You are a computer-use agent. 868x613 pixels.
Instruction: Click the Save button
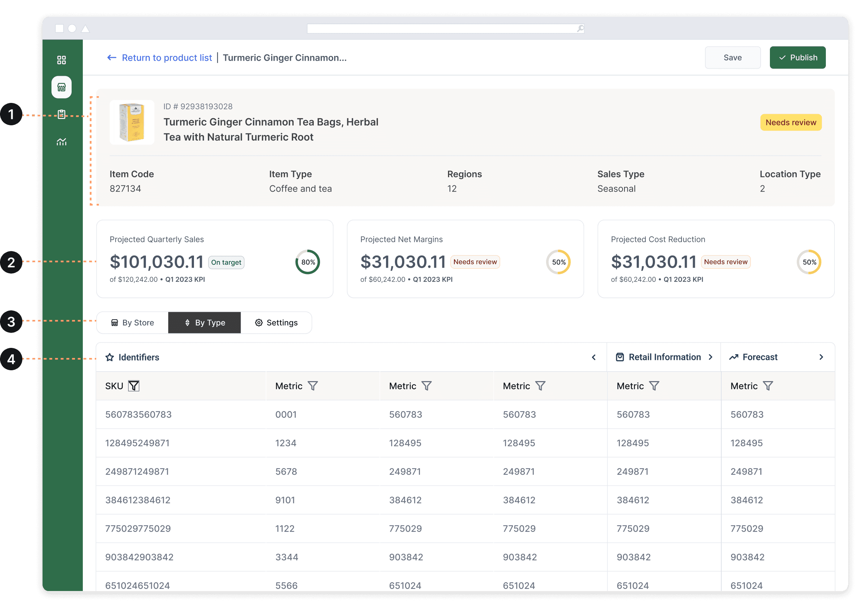pos(732,57)
